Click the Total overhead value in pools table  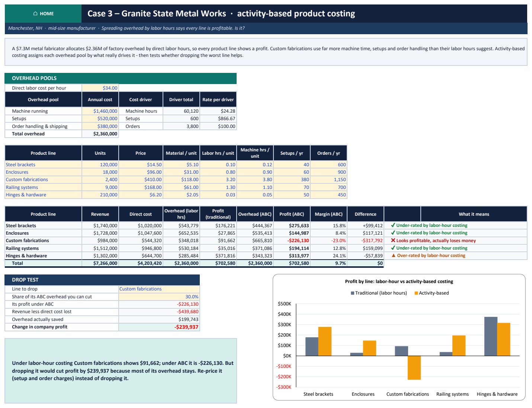click(x=100, y=134)
